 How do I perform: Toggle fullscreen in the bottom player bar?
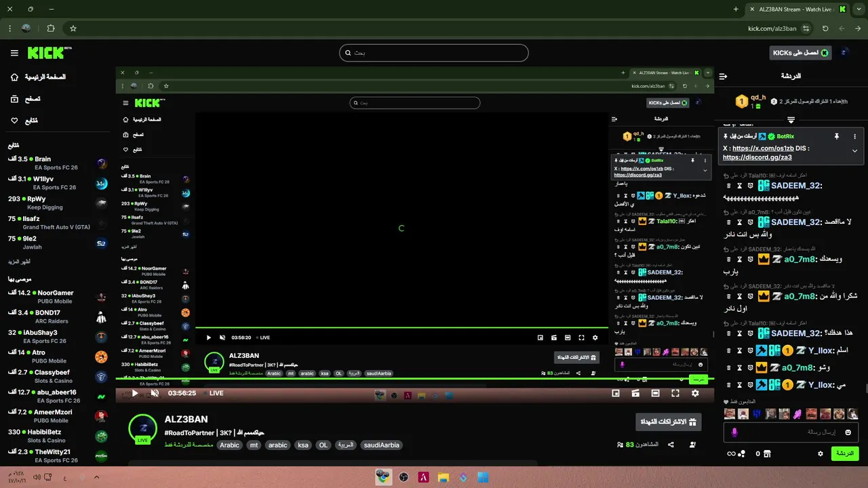pos(675,393)
